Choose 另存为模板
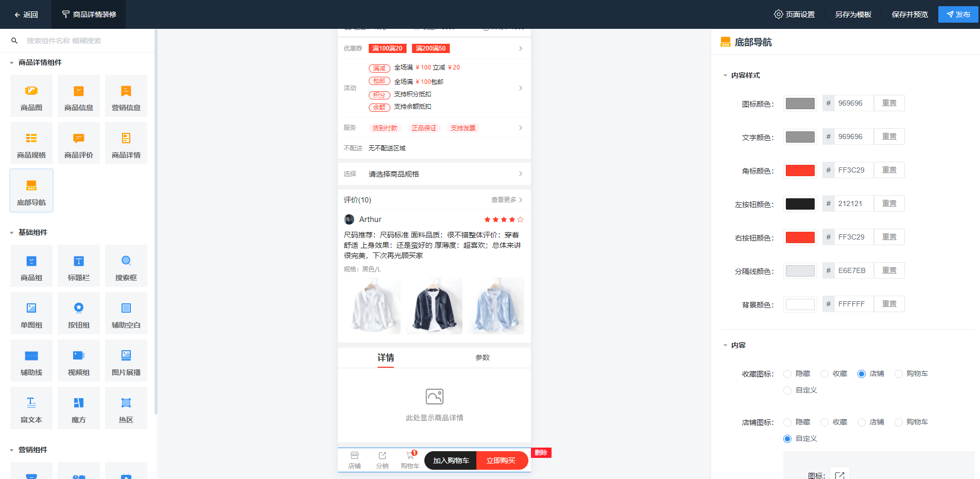This screenshot has height=479, width=980. point(853,14)
